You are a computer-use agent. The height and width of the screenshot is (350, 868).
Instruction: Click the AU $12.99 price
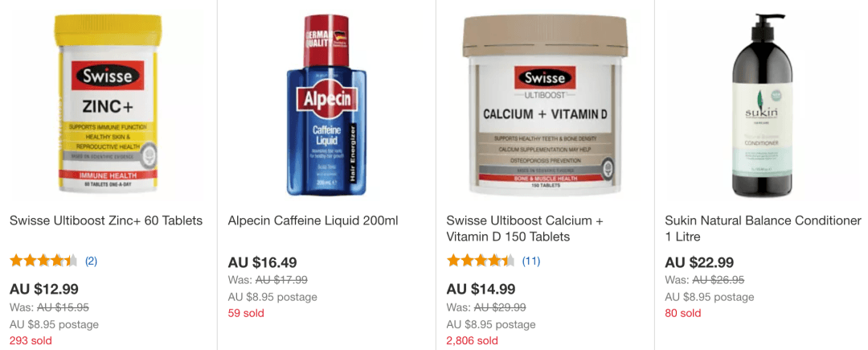point(44,289)
